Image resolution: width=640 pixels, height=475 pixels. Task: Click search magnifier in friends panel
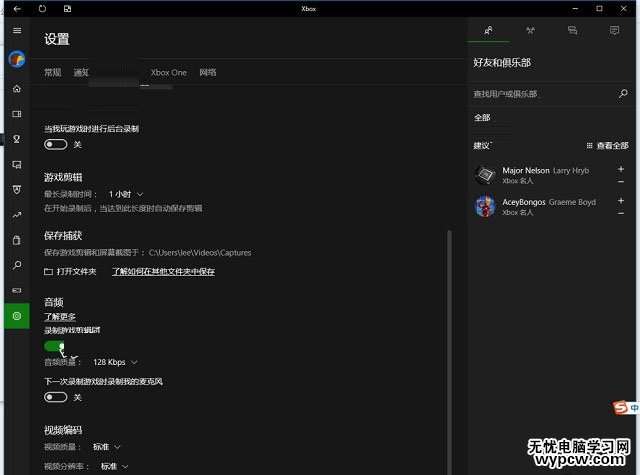click(623, 93)
